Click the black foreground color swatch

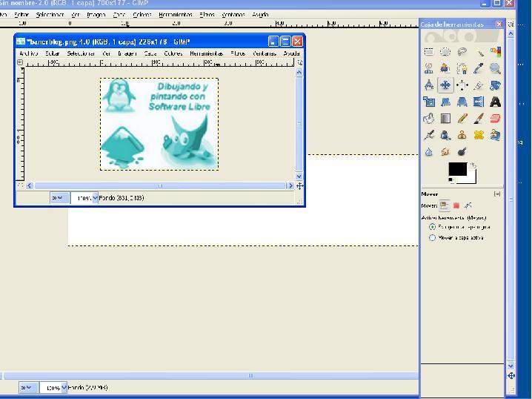coord(457,169)
